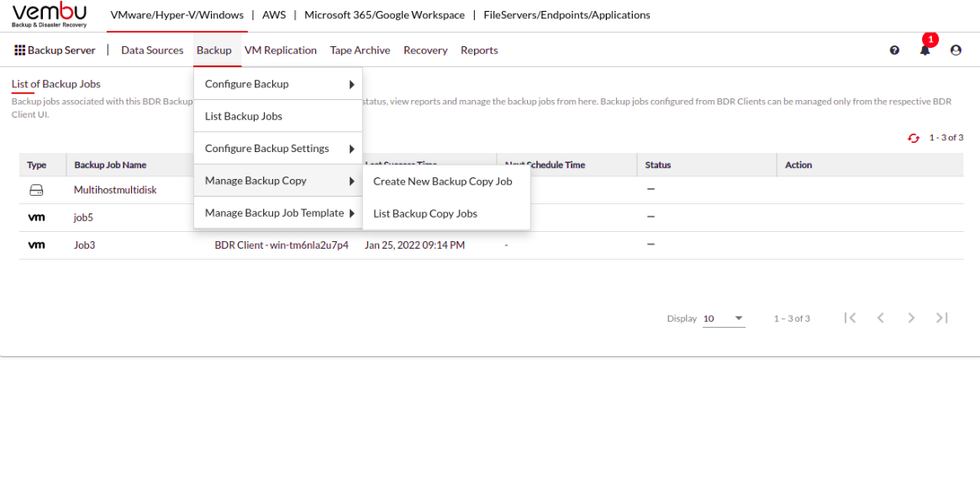Expand the Configure Backup Settings submenu
This screenshot has height=484, width=980.
point(352,149)
